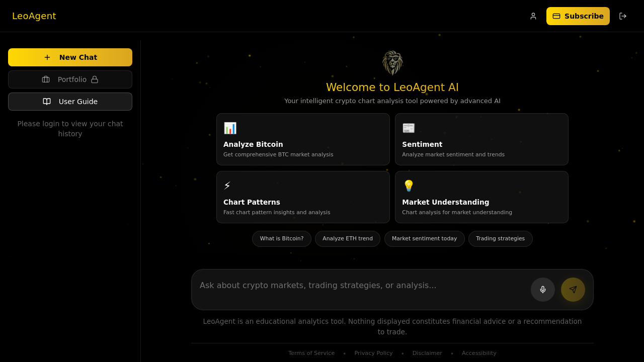Click the lock icon next to Portfolio
Viewport: 644px width, 362px height.
pos(95,79)
